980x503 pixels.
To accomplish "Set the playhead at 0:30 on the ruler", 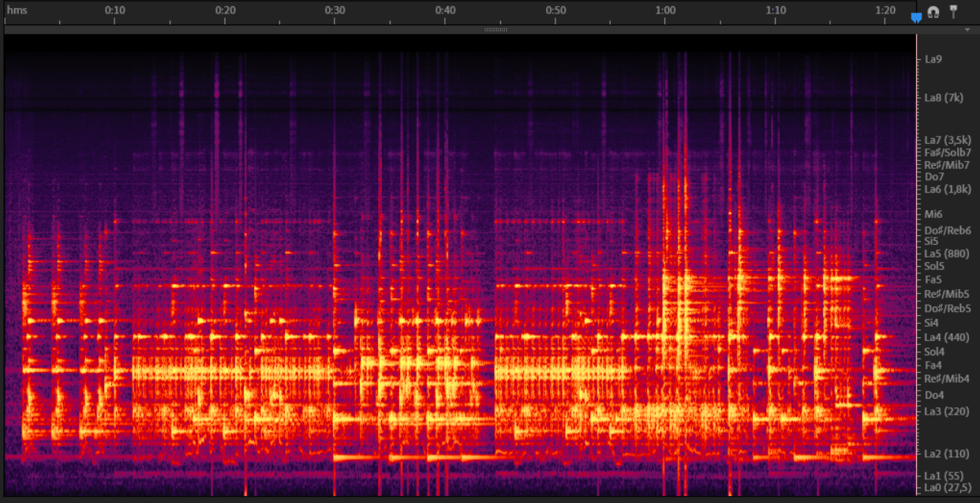I will (335, 11).
